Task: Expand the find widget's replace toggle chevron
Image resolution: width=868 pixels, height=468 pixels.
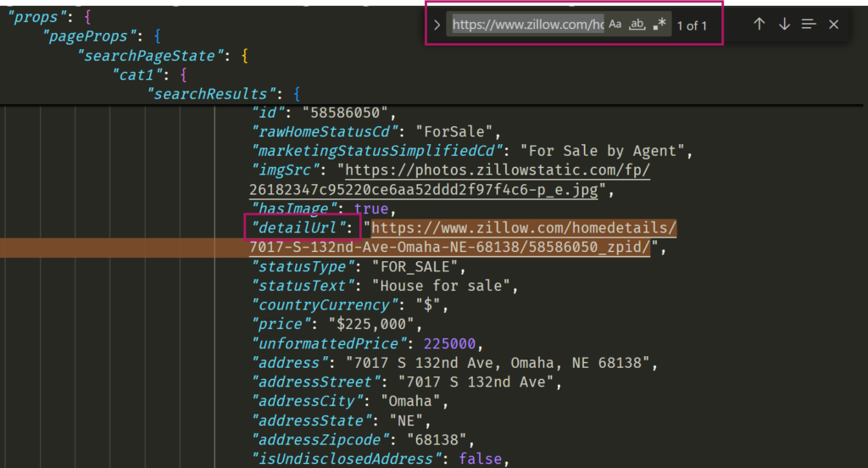Action: tap(437, 25)
